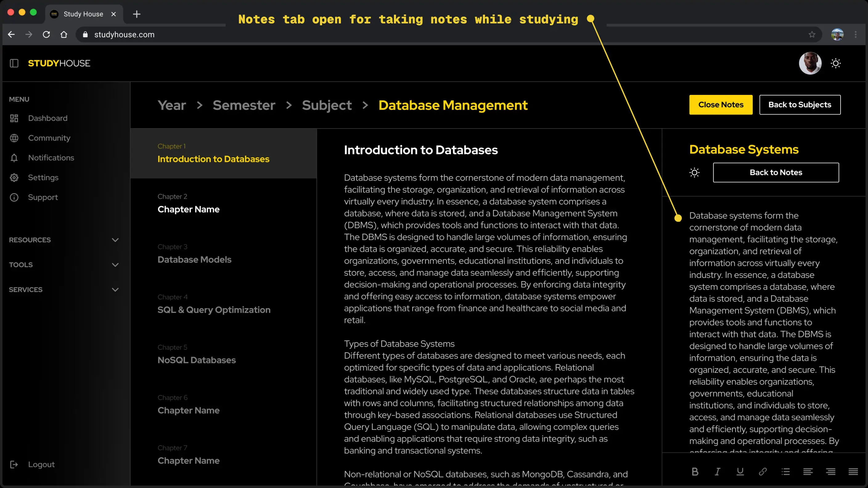The width and height of the screenshot is (868, 488).
Task: Log out via Logout label
Action: [41, 464]
